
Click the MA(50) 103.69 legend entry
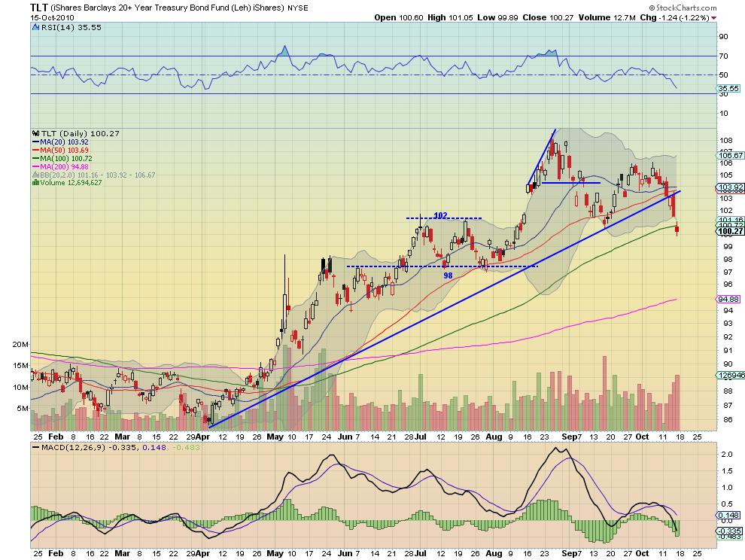(64, 151)
